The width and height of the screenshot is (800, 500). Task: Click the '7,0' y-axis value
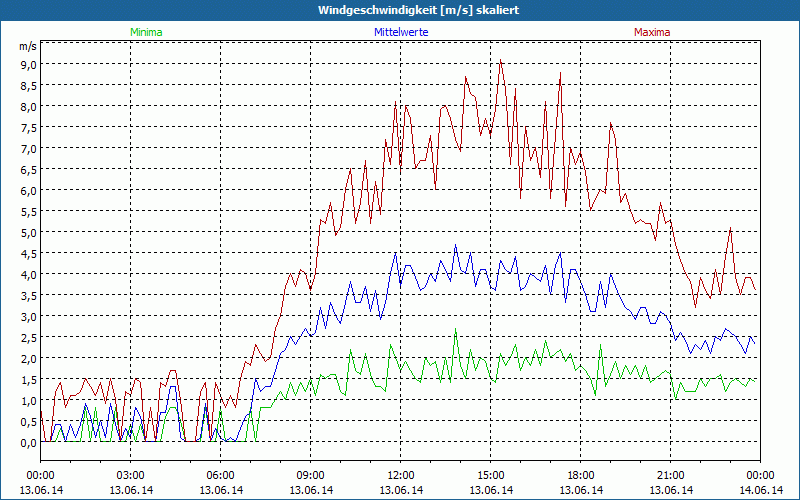point(29,148)
